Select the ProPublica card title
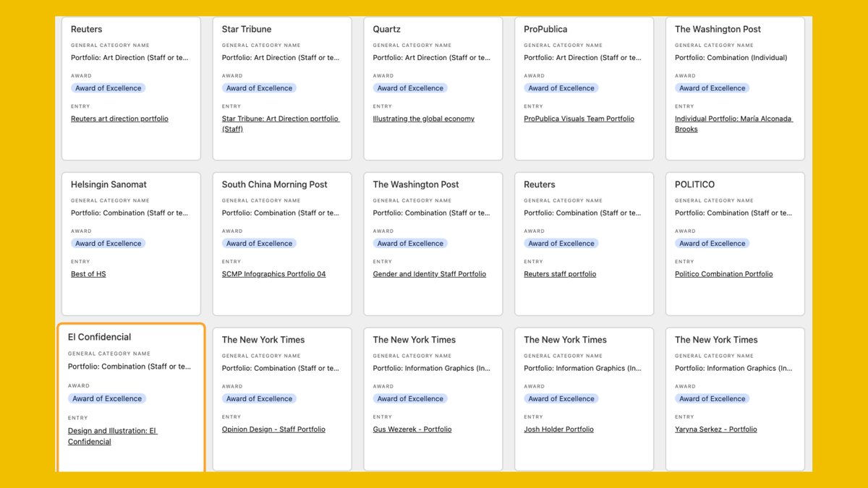868x488 pixels. [x=545, y=30]
